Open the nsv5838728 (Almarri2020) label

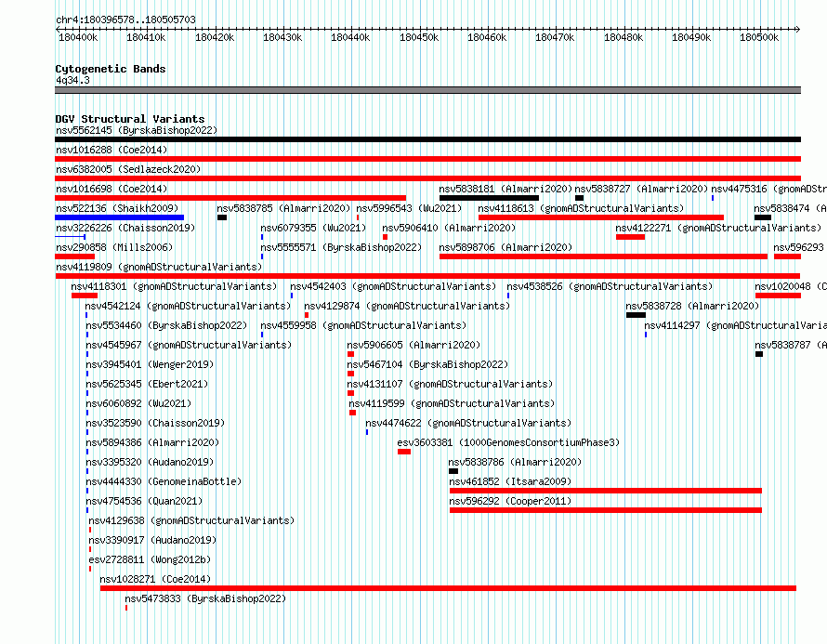click(x=692, y=306)
